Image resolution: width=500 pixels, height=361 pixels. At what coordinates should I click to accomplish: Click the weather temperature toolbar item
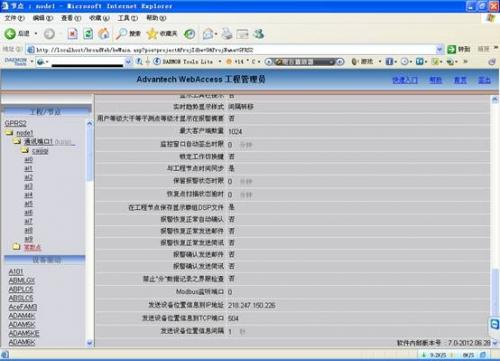pos(241,62)
